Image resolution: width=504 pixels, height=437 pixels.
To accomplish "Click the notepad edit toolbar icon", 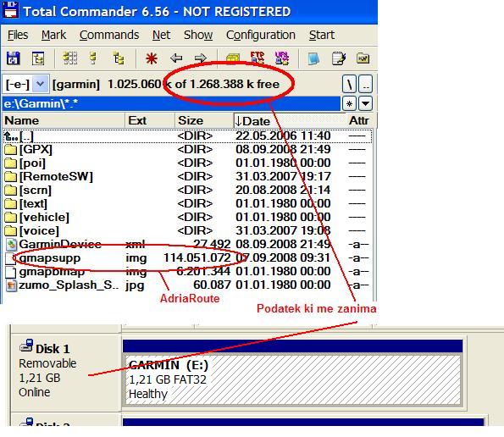I will pyautogui.click(x=339, y=58).
